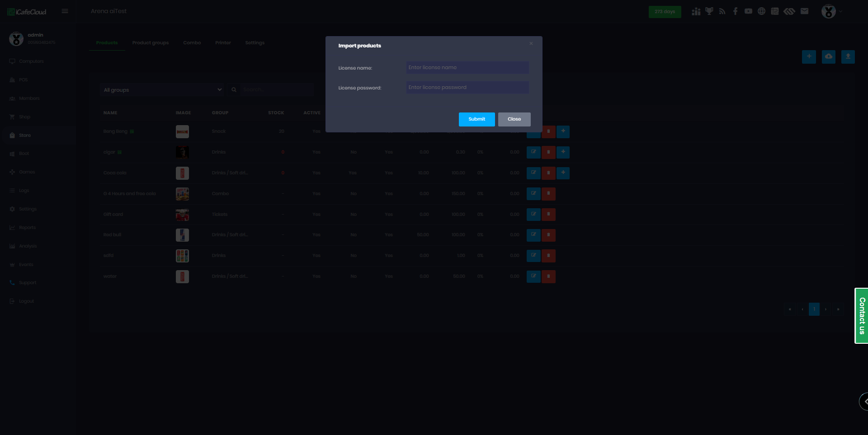This screenshot has height=435, width=868.
Task: Open Analysis in the sidebar
Action: 28,246
